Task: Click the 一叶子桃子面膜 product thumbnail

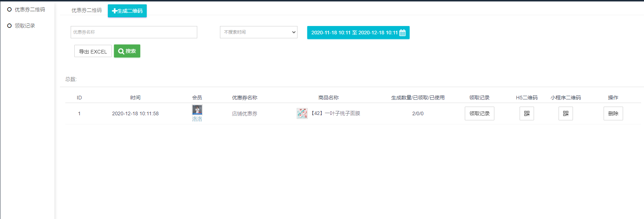Action: coord(302,113)
